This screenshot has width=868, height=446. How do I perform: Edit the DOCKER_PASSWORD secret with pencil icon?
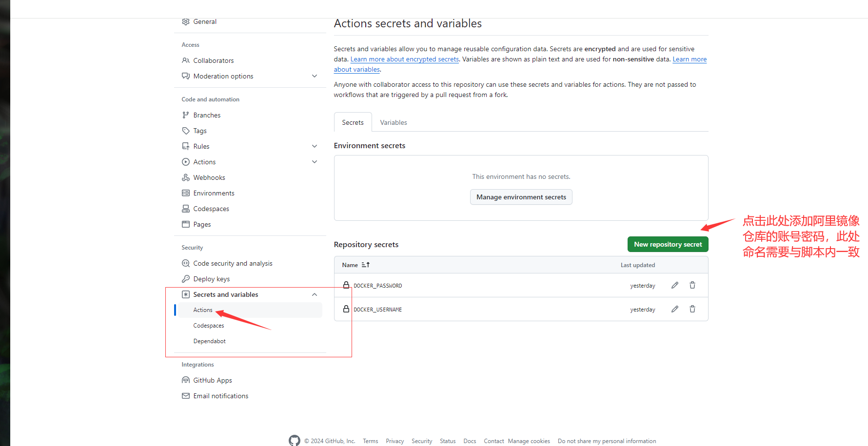[x=675, y=285]
